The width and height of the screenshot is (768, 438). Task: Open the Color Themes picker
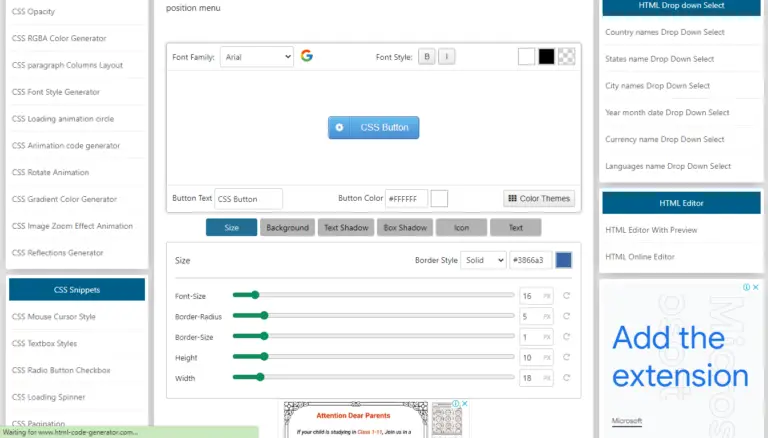tap(539, 198)
